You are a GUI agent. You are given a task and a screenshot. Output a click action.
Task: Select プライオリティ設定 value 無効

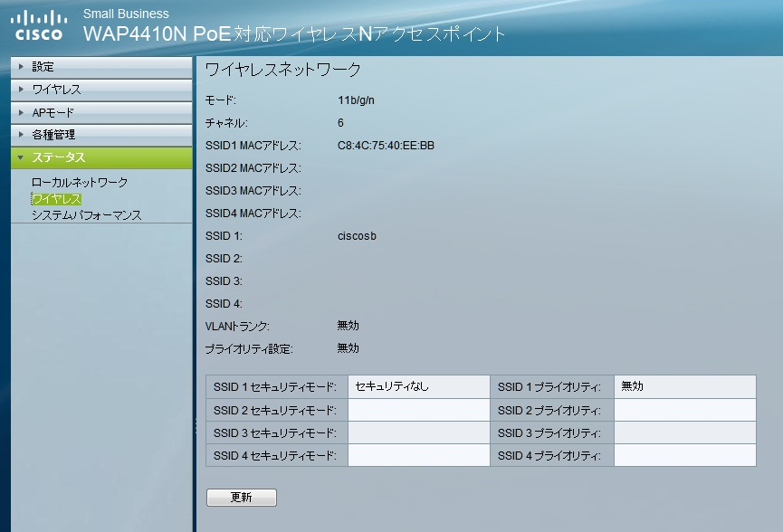[x=349, y=348]
